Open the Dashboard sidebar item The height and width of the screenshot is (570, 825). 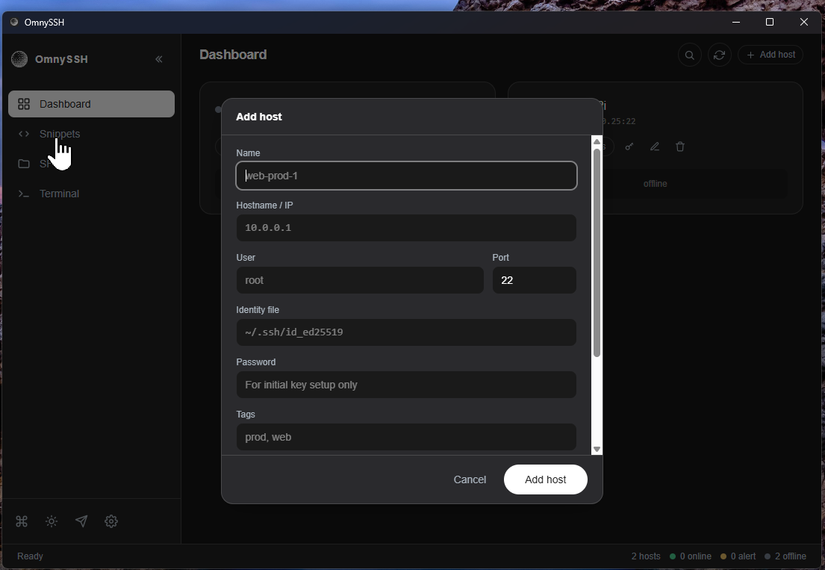[x=92, y=104]
